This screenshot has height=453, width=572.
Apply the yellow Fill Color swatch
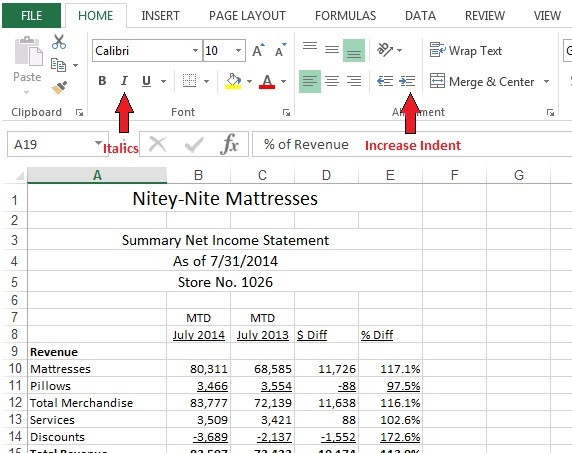(x=233, y=81)
